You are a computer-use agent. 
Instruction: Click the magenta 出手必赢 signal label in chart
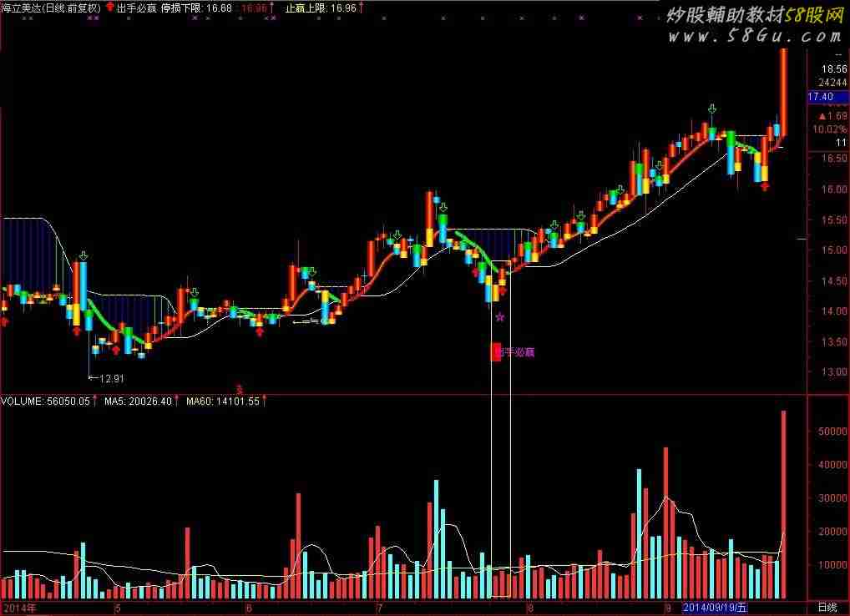tap(517, 352)
